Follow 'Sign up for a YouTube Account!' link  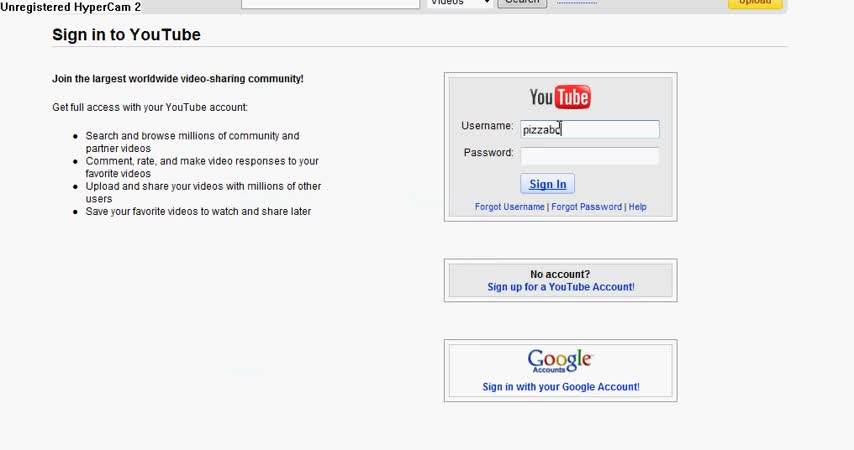(x=561, y=287)
